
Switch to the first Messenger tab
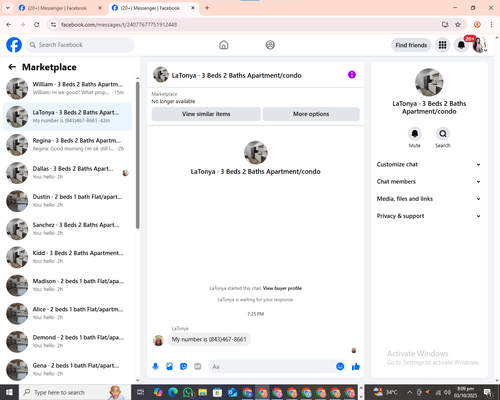click(60, 8)
